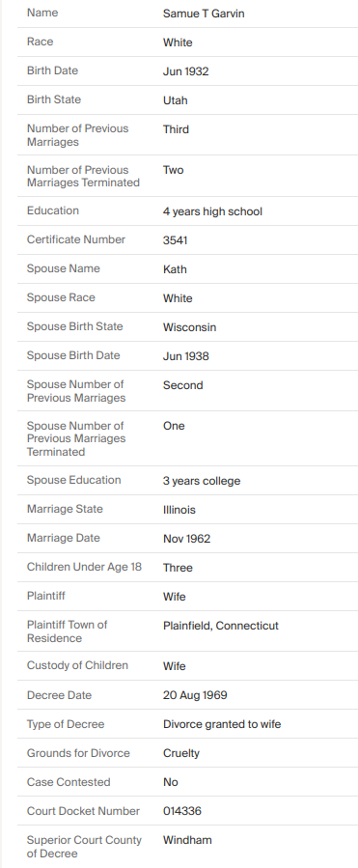
Task: Select Marriage State value Illinois
Action: click(x=179, y=510)
